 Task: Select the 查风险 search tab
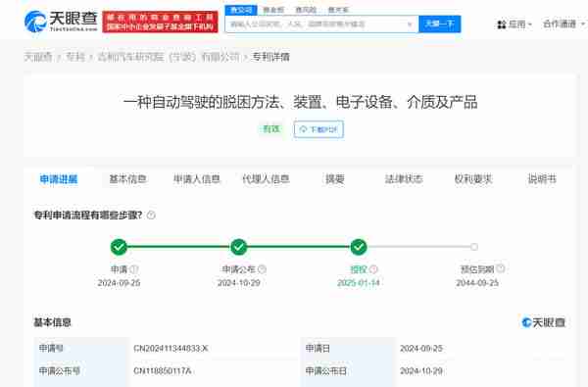[306, 10]
